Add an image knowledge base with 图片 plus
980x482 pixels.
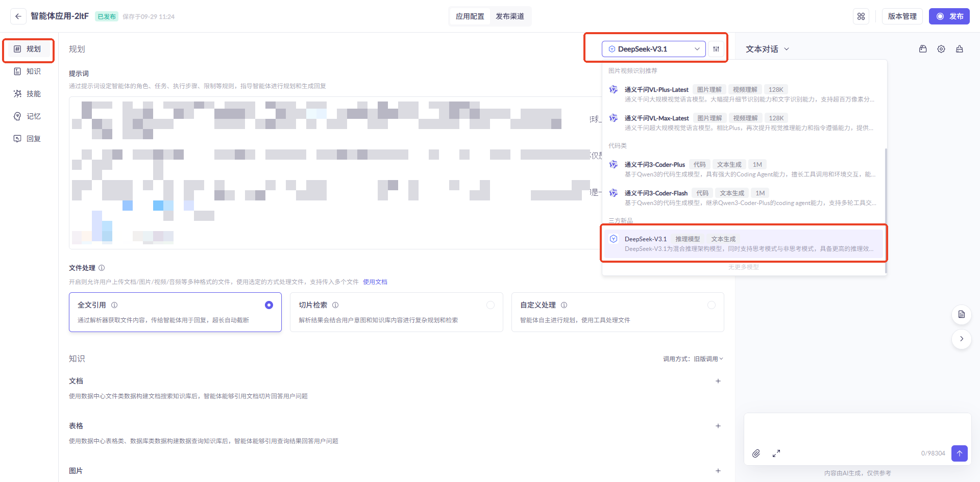tap(718, 471)
